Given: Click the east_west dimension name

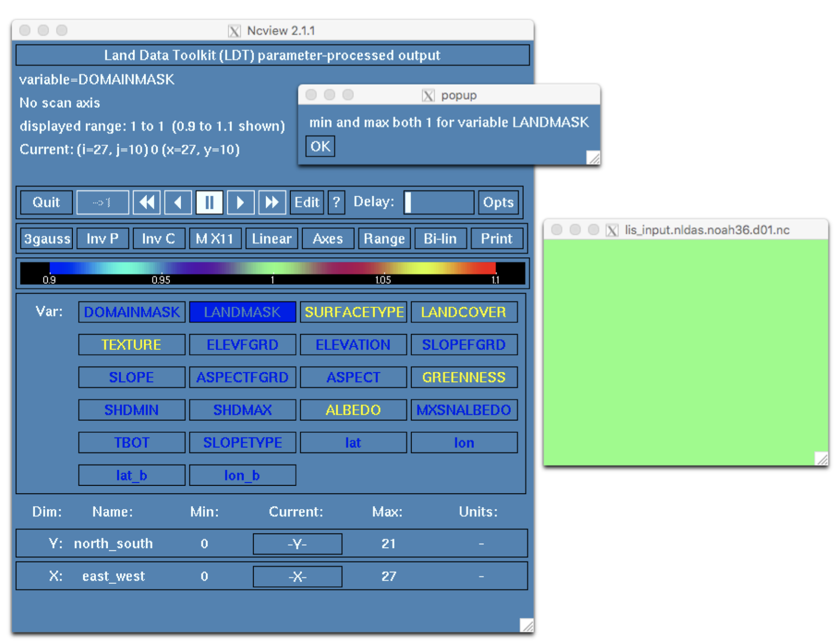Looking at the screenshot, I should 113,576.
